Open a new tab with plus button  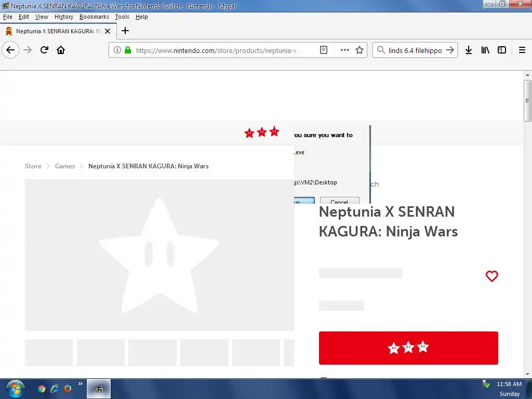125,31
